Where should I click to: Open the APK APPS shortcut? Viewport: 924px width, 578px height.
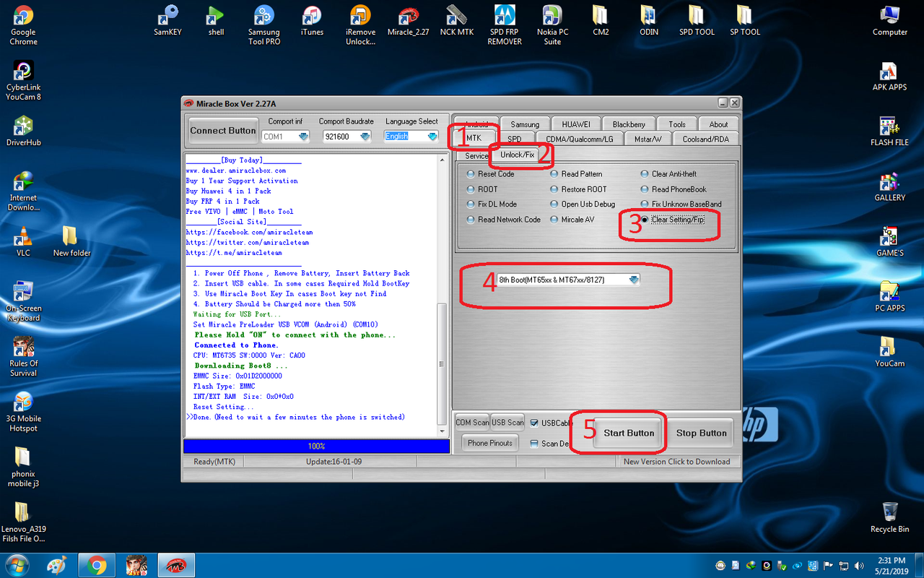[889, 75]
